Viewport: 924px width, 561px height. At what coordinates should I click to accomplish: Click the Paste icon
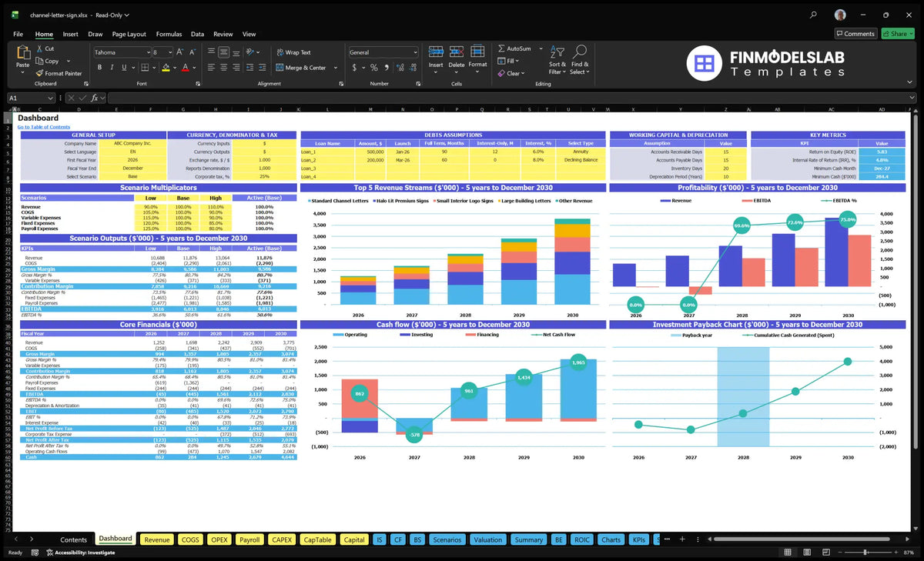[x=22, y=53]
